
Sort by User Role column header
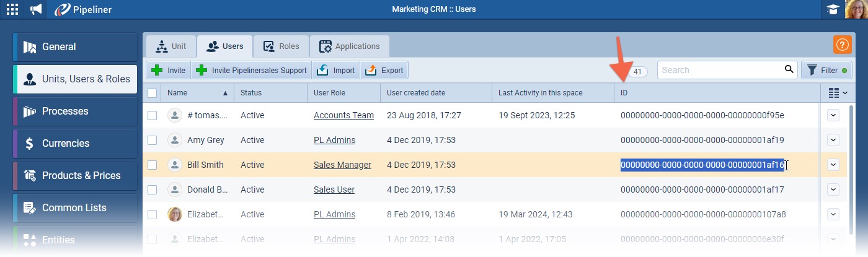pyautogui.click(x=343, y=93)
